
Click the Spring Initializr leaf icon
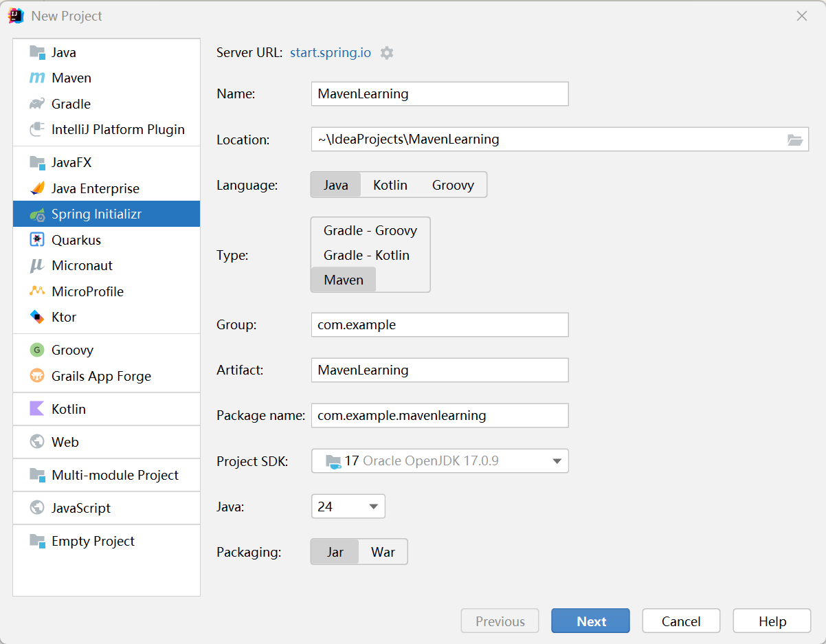37,214
